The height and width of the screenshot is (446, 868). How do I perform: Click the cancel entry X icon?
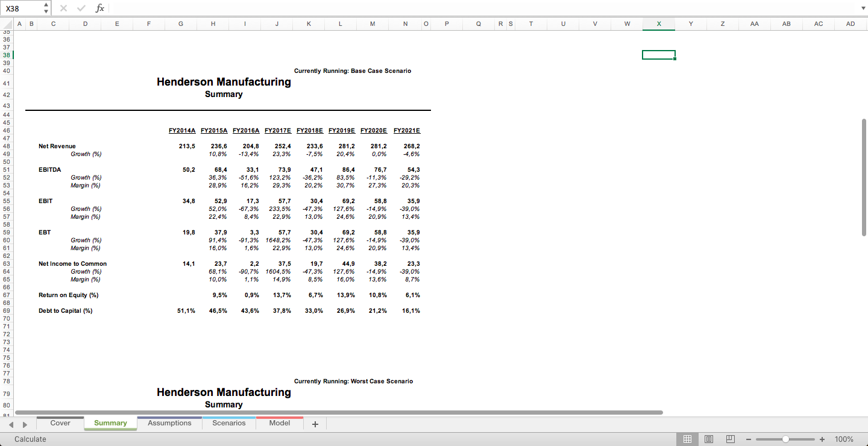click(64, 8)
